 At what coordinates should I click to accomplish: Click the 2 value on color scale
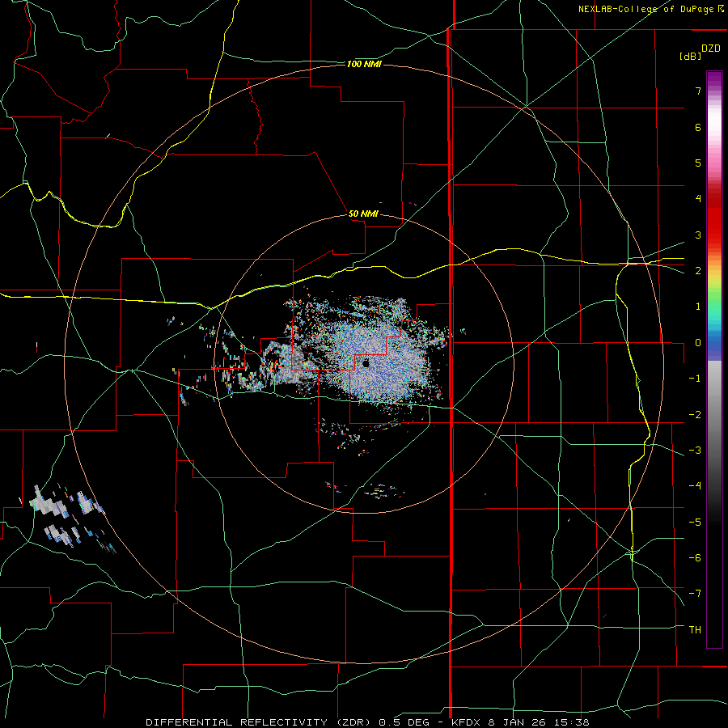point(698,271)
